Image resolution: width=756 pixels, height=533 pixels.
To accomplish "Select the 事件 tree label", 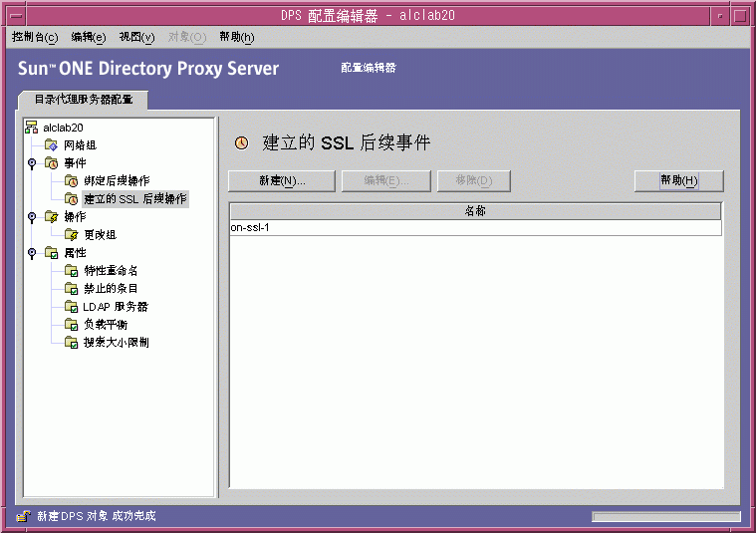I will [x=75, y=163].
